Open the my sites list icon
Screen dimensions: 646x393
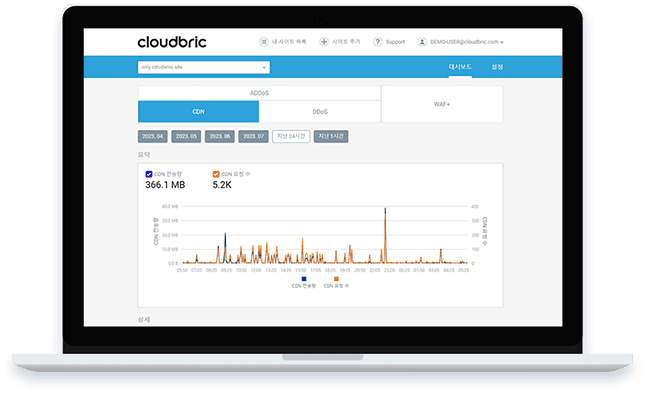[x=263, y=42]
